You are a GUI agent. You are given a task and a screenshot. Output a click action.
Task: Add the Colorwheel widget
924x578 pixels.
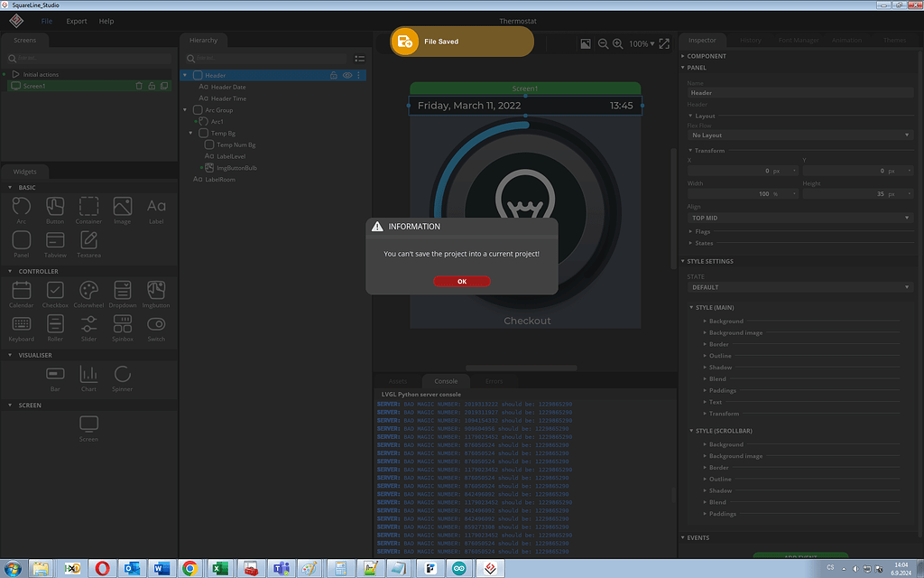[88, 294]
